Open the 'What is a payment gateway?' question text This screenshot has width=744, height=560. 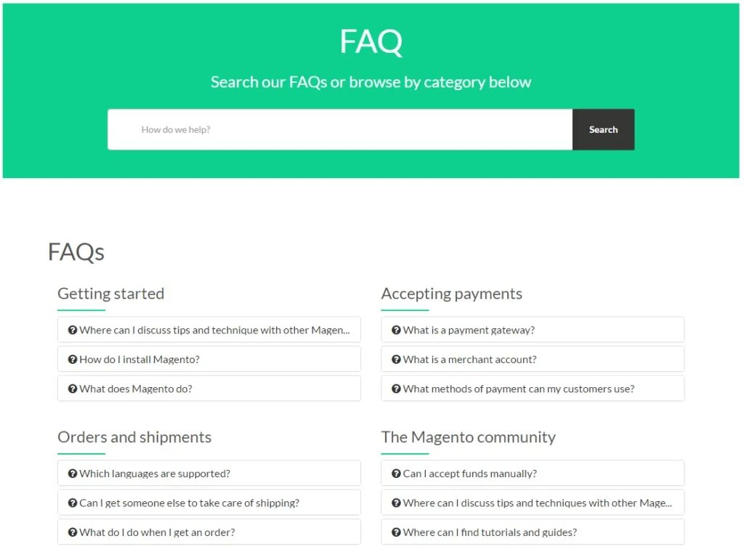click(x=469, y=330)
